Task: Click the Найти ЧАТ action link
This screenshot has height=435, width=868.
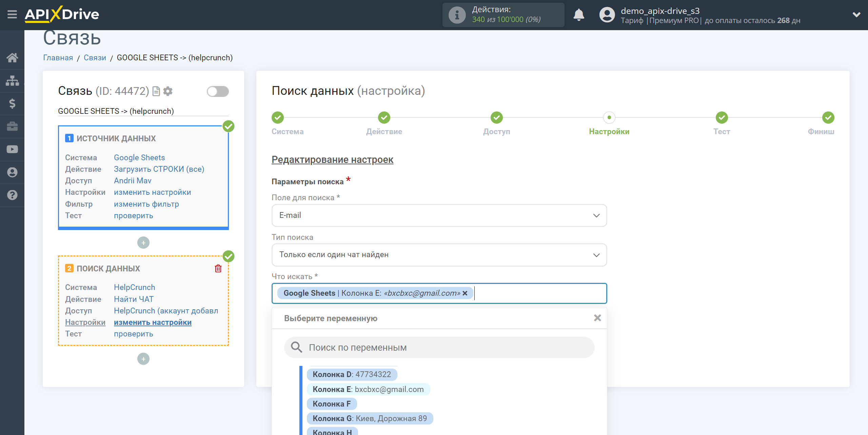Action: (x=134, y=299)
